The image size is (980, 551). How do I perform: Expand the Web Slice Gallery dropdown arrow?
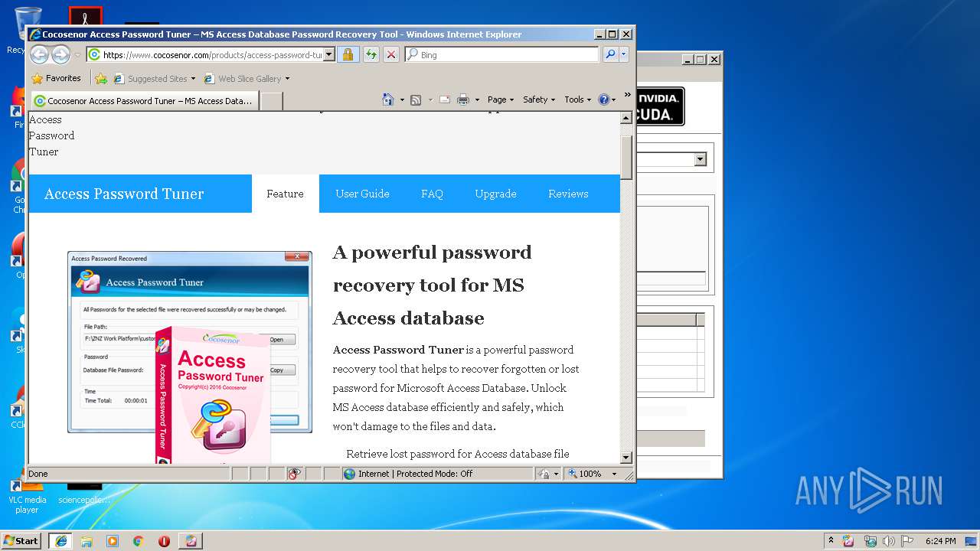click(x=287, y=78)
